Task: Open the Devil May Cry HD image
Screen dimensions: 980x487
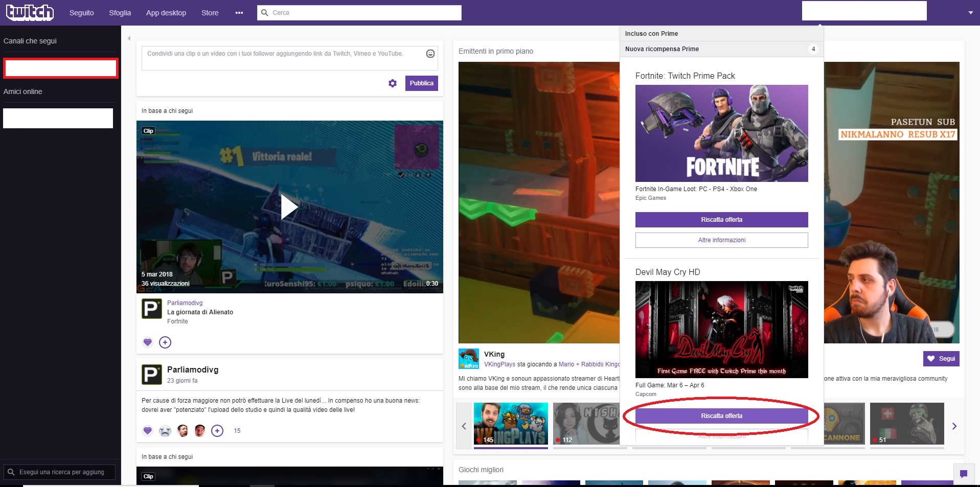Action: click(722, 330)
